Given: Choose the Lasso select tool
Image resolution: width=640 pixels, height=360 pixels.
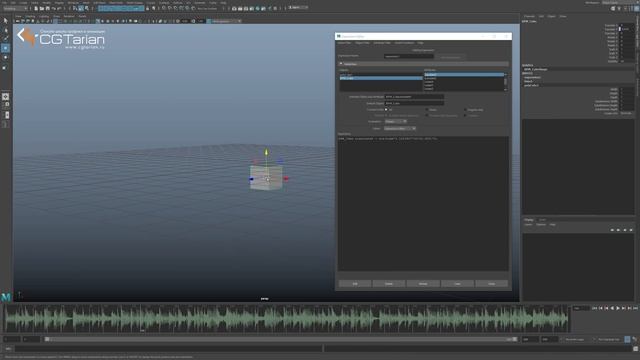Looking at the screenshot, I should [5, 30].
